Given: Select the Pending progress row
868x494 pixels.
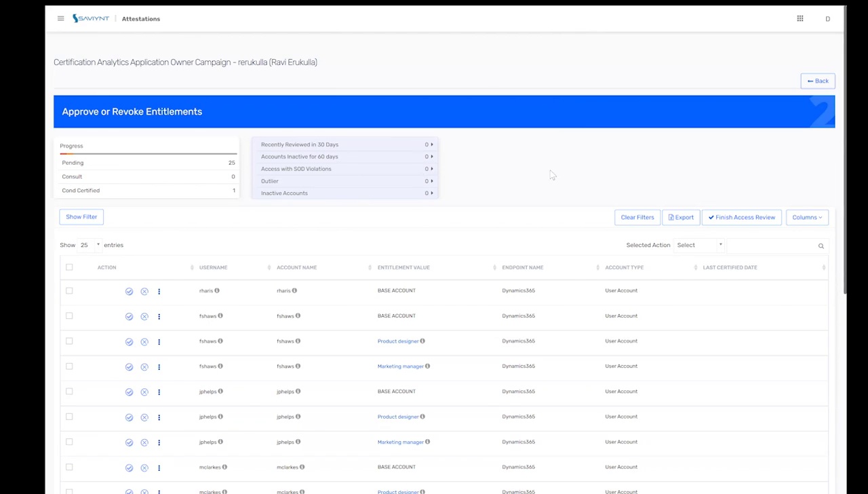Looking at the screenshot, I should [x=149, y=163].
